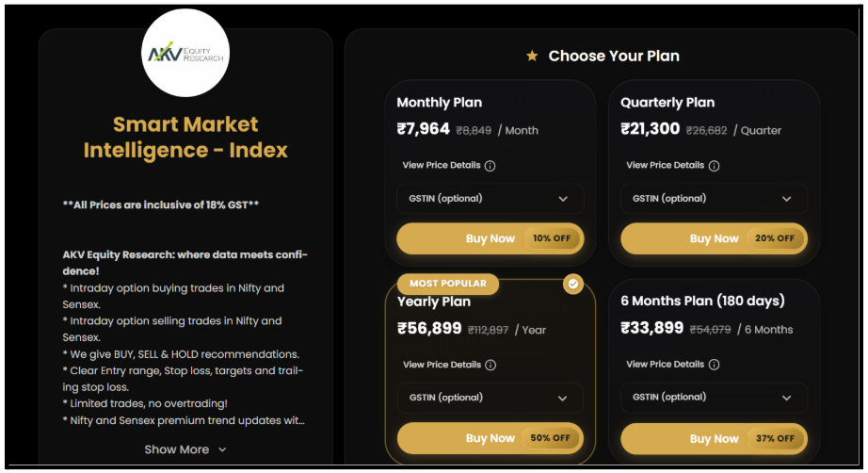
Task: Click the info icon in Monthly Plan
Action: point(490,166)
